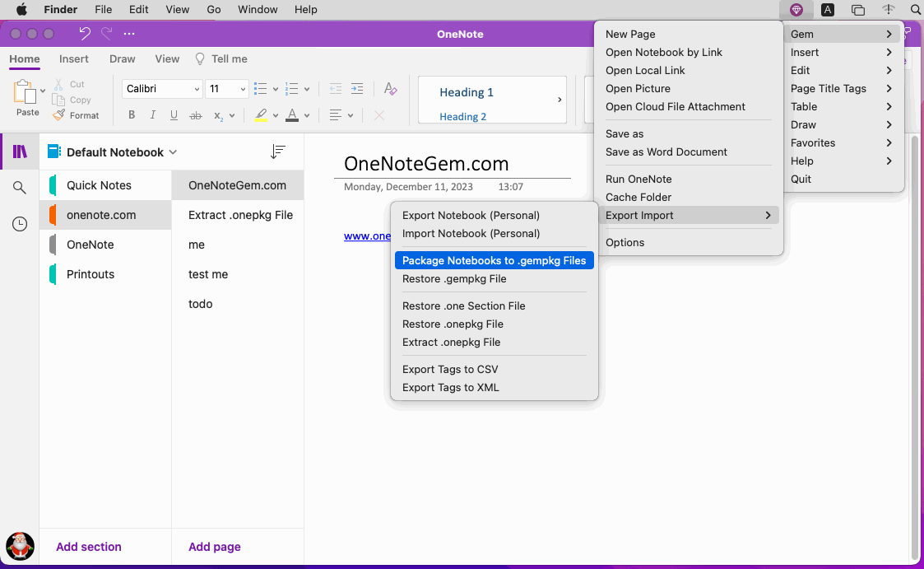Click the Cut scissors icon
The image size is (924, 569).
point(58,84)
